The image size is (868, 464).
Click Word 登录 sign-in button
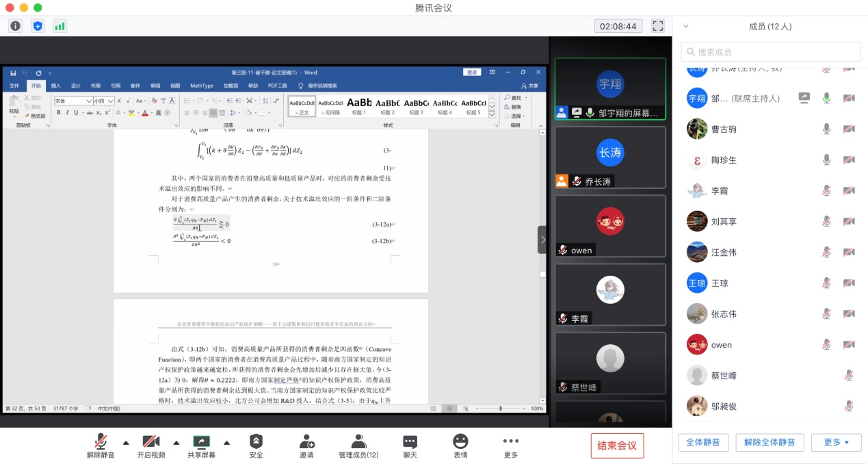pos(472,73)
